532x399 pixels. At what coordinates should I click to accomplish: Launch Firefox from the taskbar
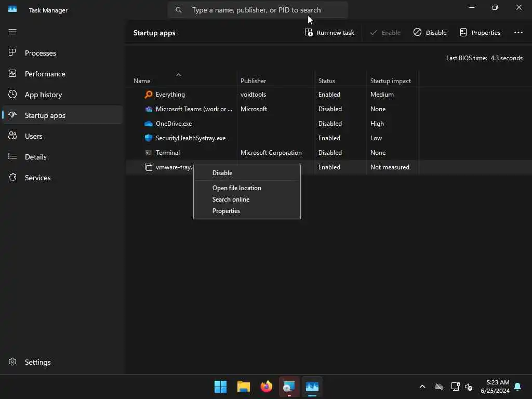(x=267, y=387)
